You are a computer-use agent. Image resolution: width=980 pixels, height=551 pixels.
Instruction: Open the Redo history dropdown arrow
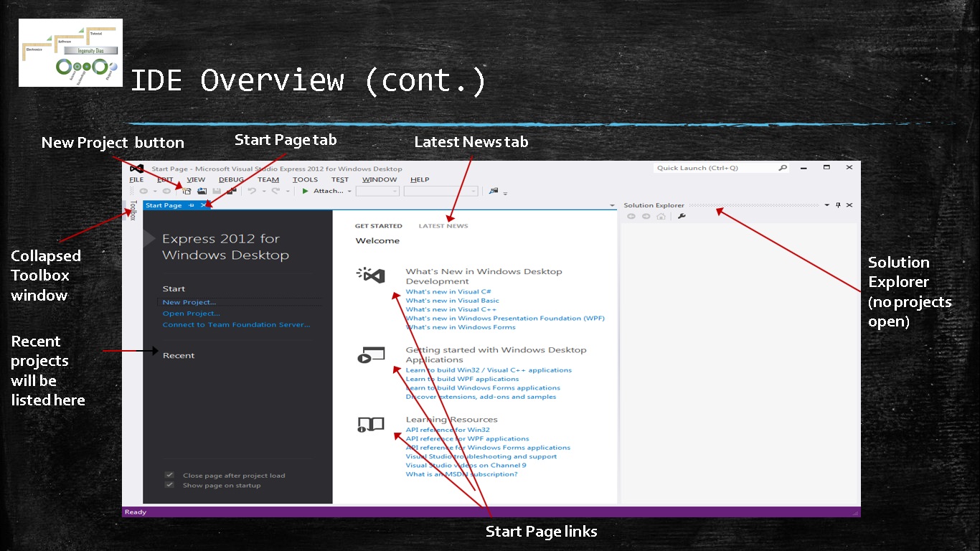click(x=287, y=191)
